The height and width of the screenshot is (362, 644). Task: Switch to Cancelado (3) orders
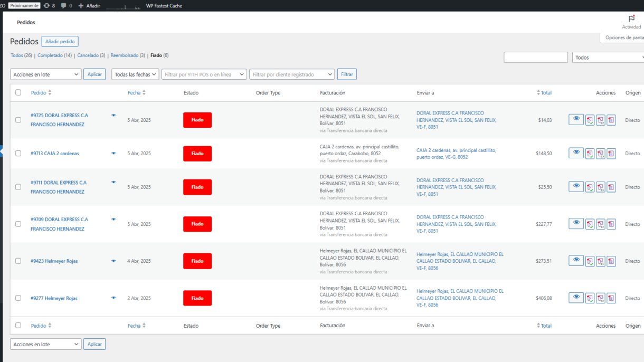click(91, 55)
